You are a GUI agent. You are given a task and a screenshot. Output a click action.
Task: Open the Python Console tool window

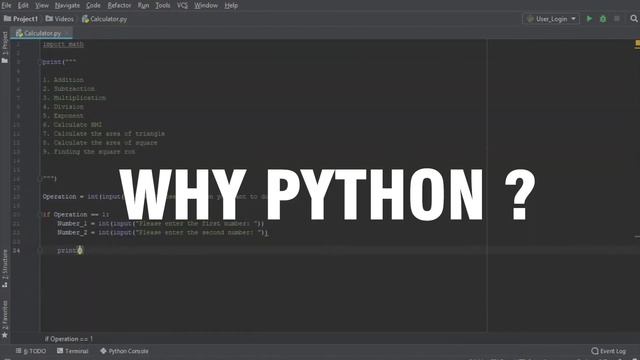pyautogui.click(x=124, y=351)
